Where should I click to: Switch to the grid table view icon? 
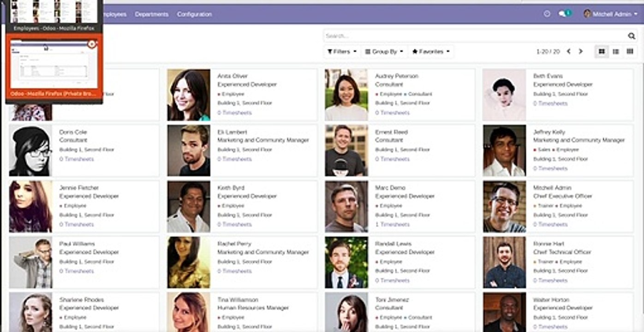pos(630,52)
